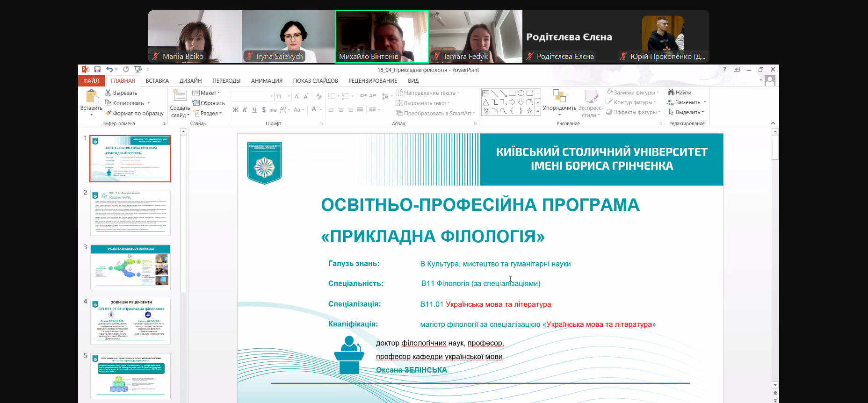Select the oval shape tool
The width and height of the screenshot is (868, 403).
pos(521,93)
